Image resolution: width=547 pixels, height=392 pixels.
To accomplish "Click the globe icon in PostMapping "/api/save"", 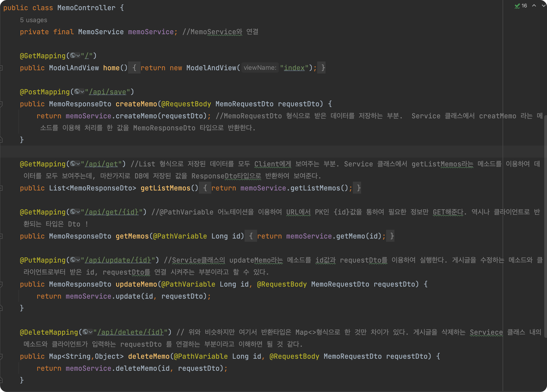I will [77, 92].
